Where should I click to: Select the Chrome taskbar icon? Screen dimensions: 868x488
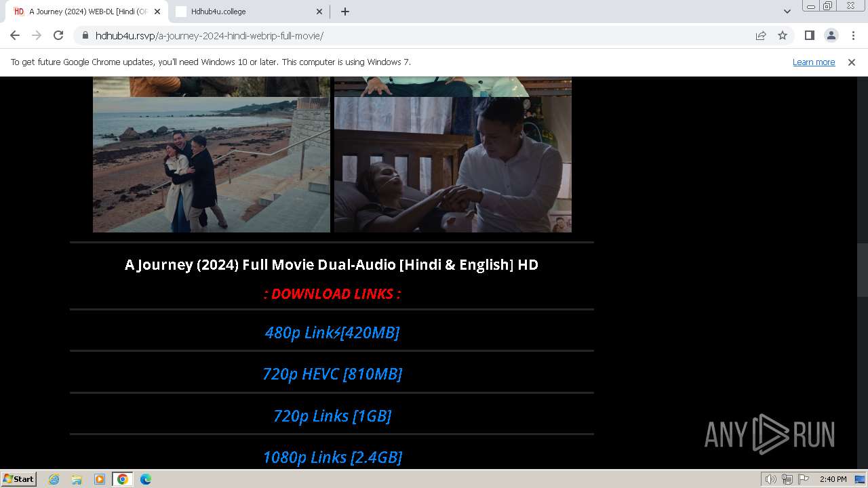point(123,479)
